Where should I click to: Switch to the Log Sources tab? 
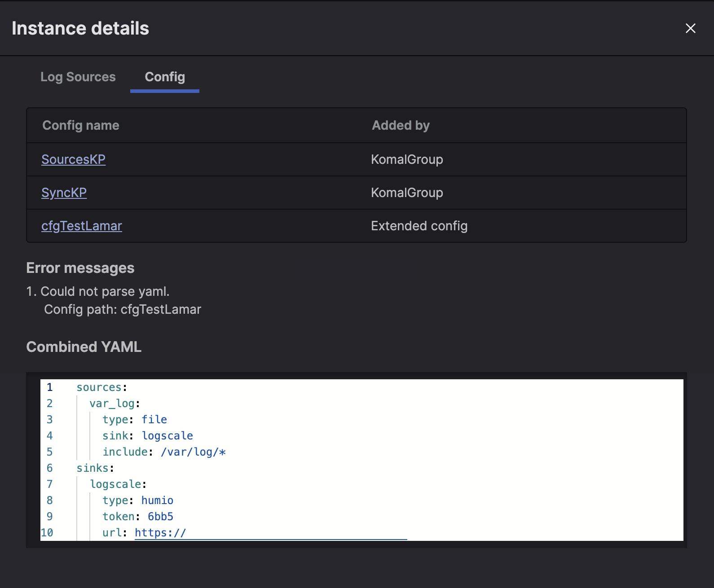78,77
